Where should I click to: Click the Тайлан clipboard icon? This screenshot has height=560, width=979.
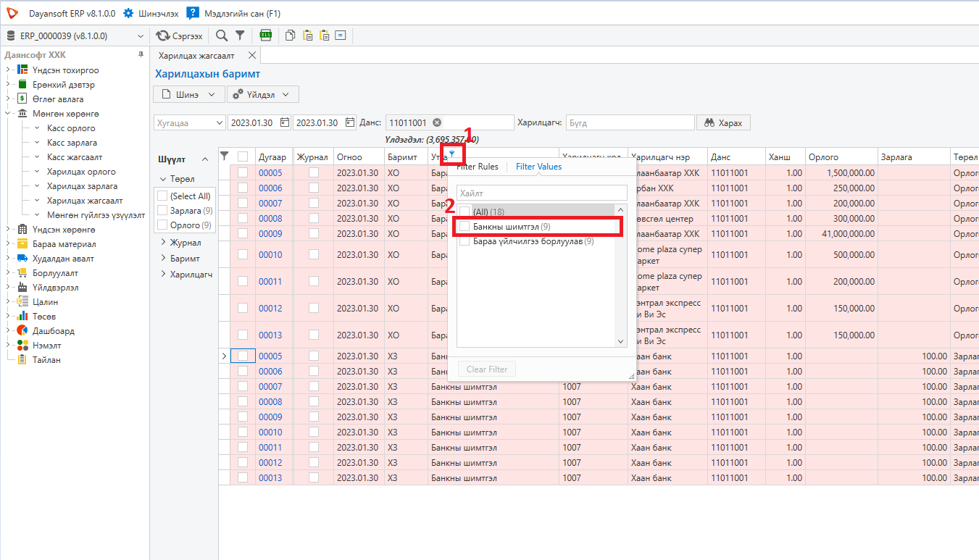click(x=22, y=360)
